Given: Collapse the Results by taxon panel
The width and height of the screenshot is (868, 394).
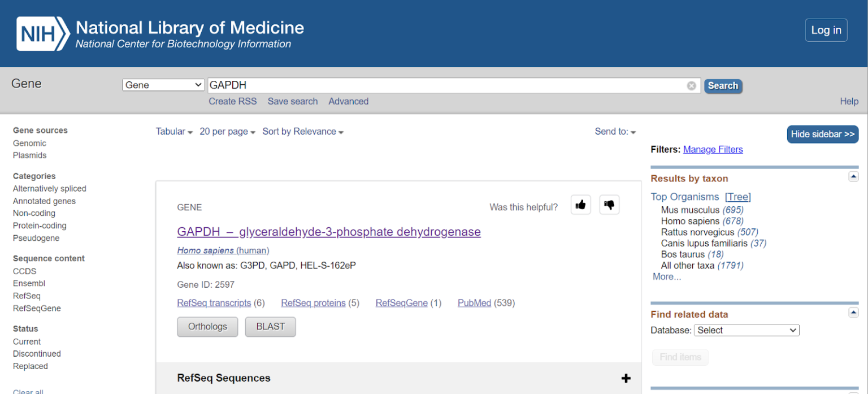Looking at the screenshot, I should click(x=853, y=177).
